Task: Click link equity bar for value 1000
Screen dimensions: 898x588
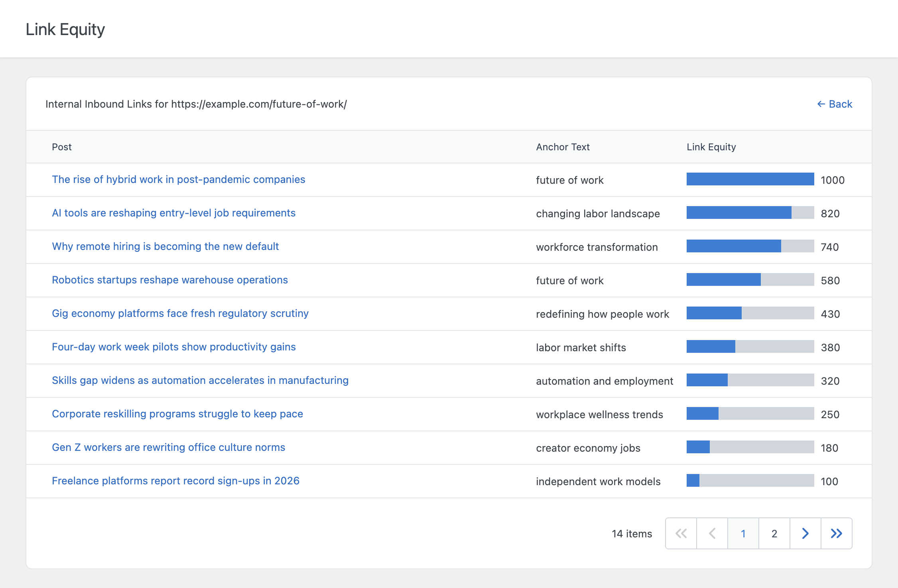Action: 750,179
